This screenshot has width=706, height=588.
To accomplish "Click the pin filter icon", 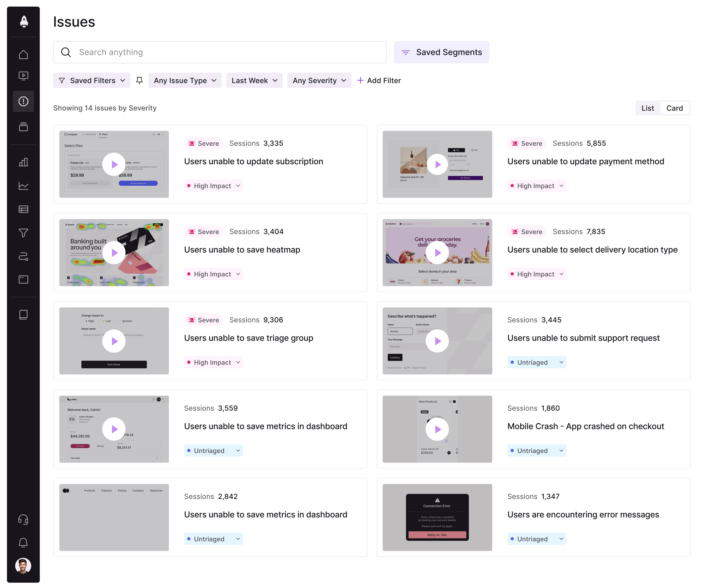I will (x=139, y=80).
